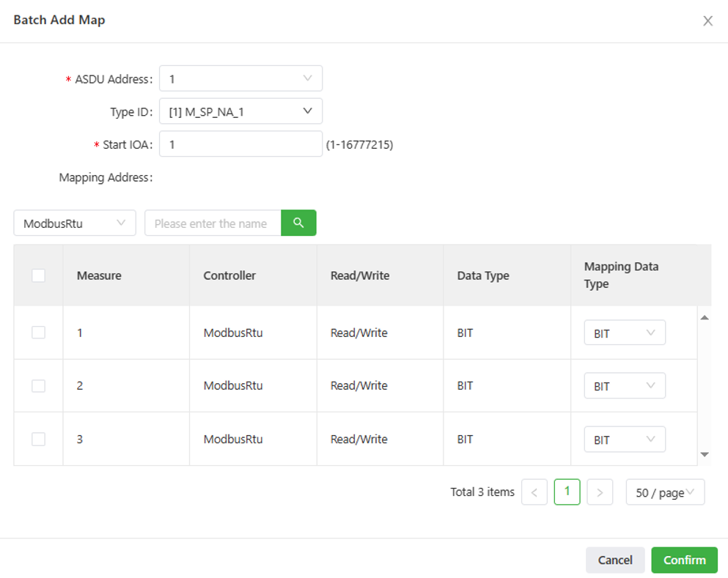The height and width of the screenshot is (578, 728).
Task: Open Mapping Data Type dropdown for Measure 3
Action: click(x=625, y=440)
